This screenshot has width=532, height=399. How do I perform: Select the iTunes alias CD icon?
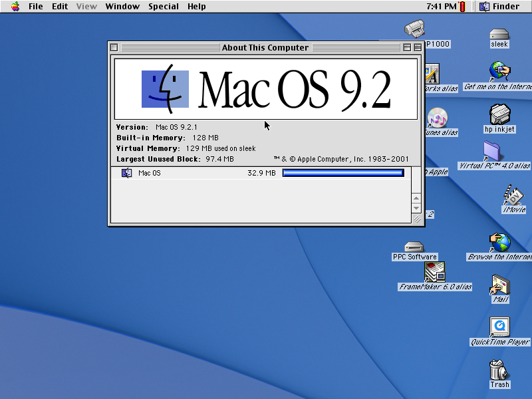[437, 118]
